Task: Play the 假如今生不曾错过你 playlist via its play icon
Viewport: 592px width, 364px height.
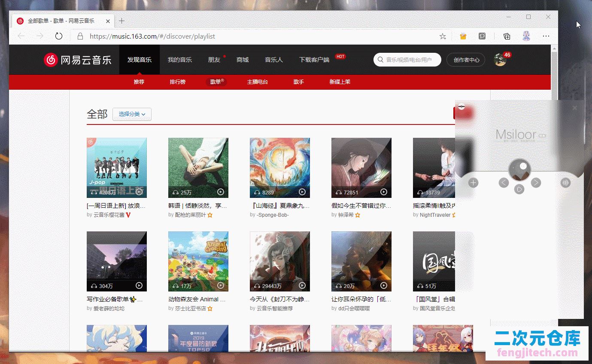Action: [x=384, y=192]
